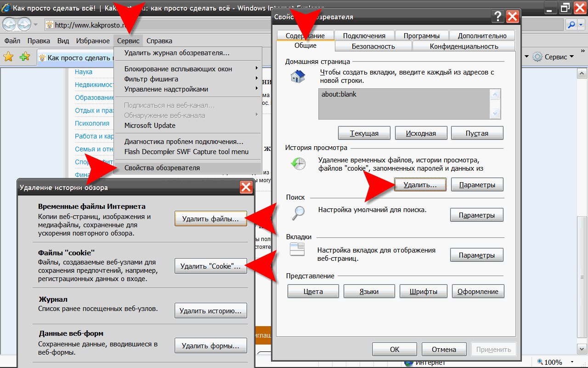Image resolution: width=588 pixels, height=368 pixels.
Task: Open the Сервис gear toolbar button
Action: (554, 57)
